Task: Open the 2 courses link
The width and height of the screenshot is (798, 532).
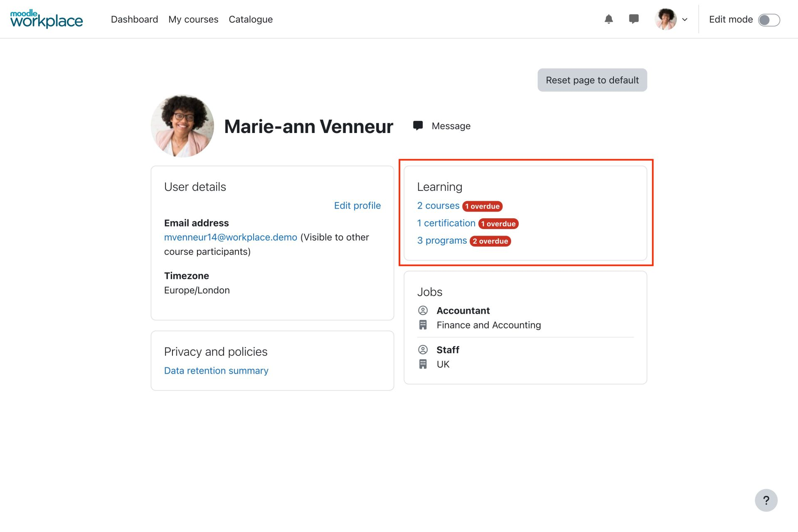Action: [438, 206]
